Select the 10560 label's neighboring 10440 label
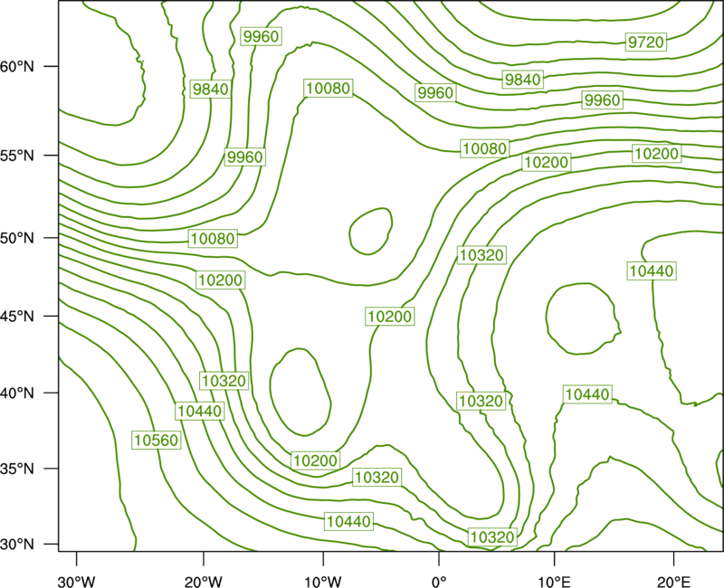The width and height of the screenshot is (724, 588). point(199,411)
